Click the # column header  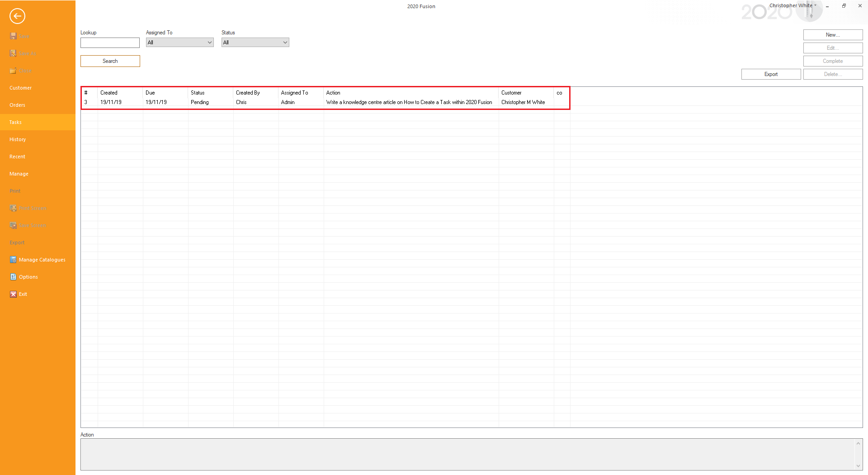pyautogui.click(x=90, y=93)
